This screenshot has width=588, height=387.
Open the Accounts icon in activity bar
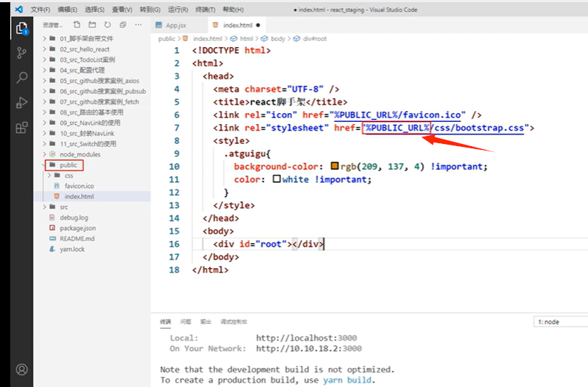(22, 369)
